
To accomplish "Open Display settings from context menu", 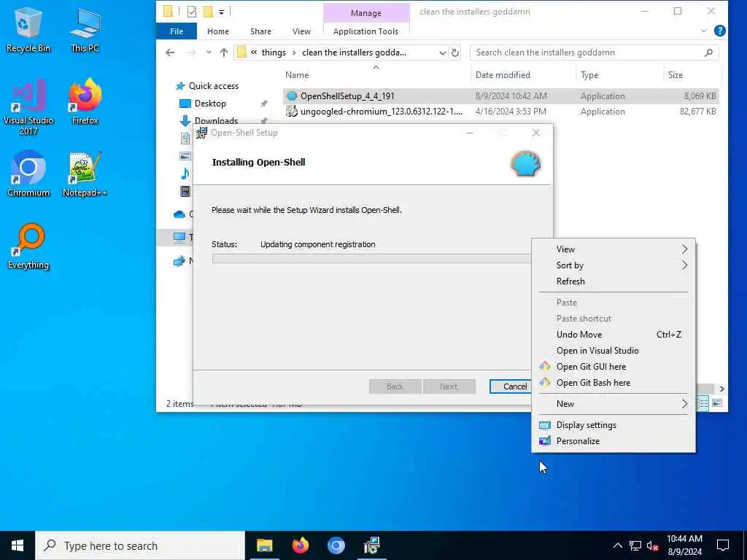I will 613,425.
